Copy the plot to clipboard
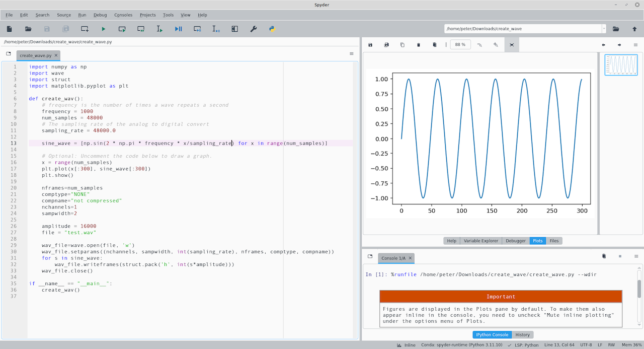 pos(402,45)
